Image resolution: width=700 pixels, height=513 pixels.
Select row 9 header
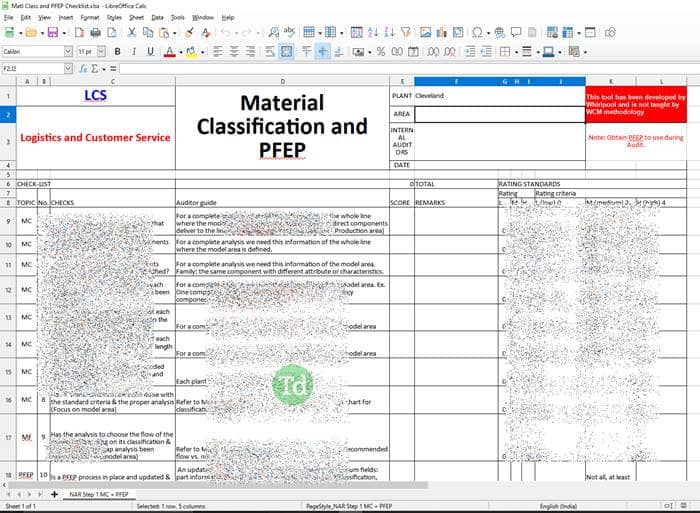coord(8,221)
